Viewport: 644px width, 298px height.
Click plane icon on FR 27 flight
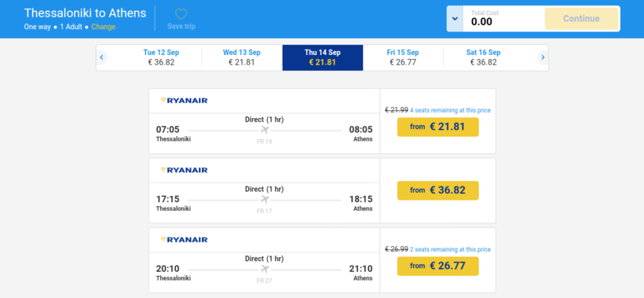point(265,269)
